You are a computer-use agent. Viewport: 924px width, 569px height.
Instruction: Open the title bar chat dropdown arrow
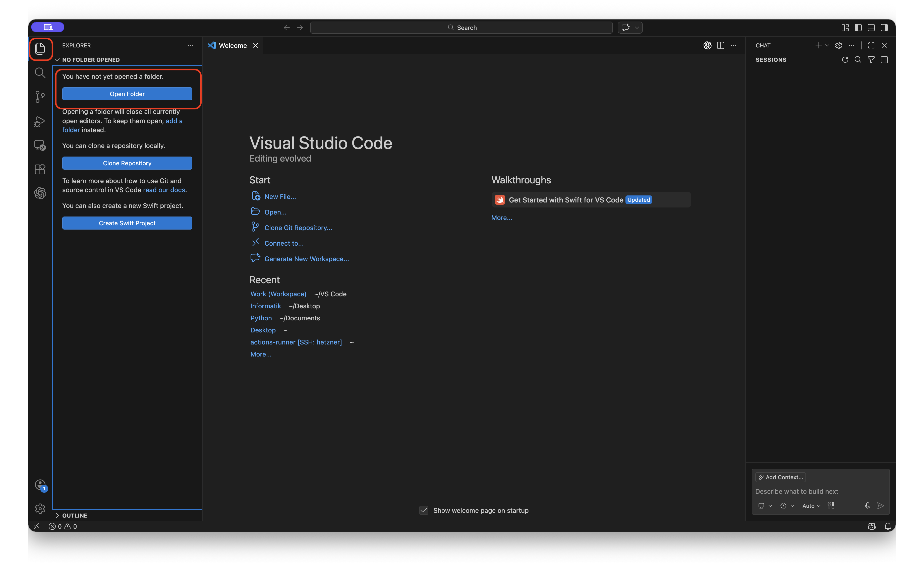click(x=637, y=28)
